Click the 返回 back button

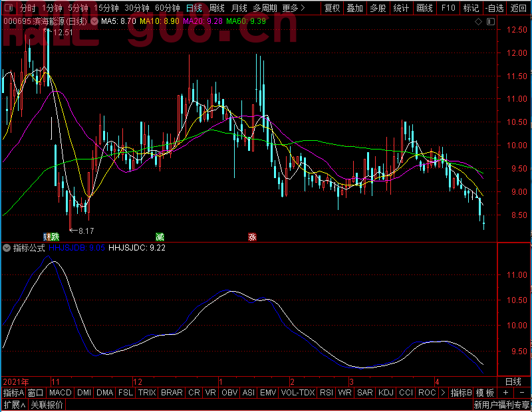click(x=519, y=8)
